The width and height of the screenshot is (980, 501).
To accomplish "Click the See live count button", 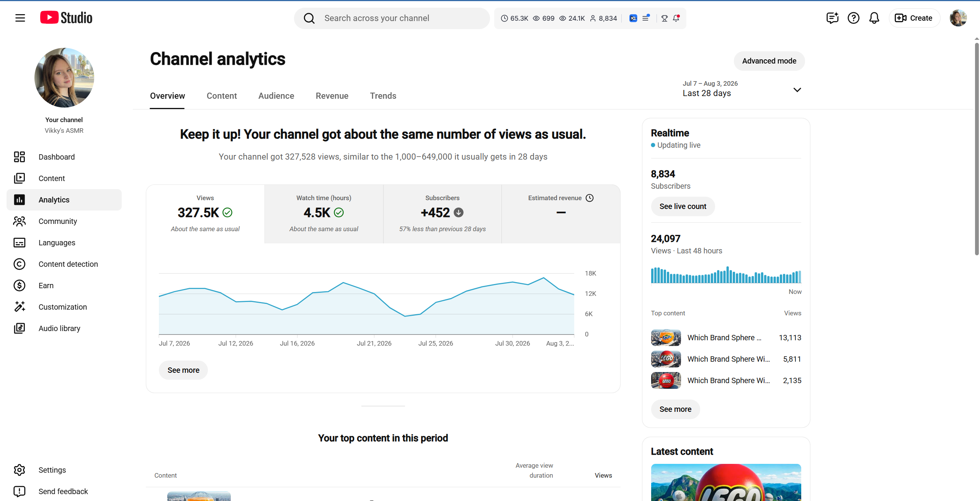I will click(x=683, y=207).
